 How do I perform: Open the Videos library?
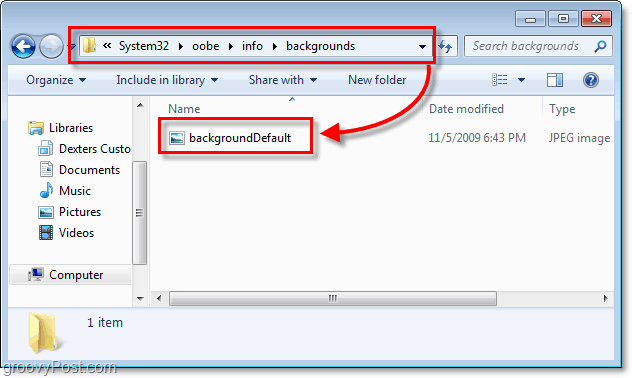(76, 233)
